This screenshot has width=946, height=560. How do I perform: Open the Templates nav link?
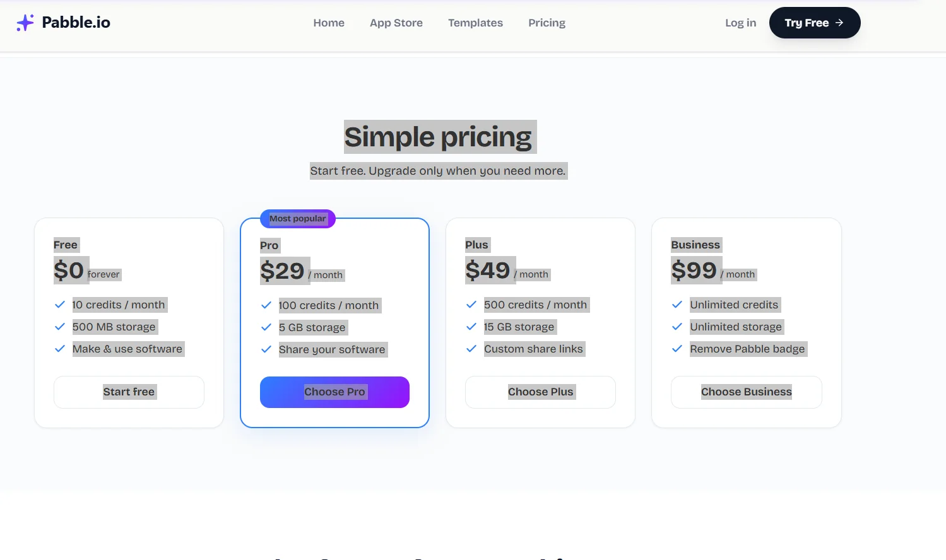tap(475, 23)
